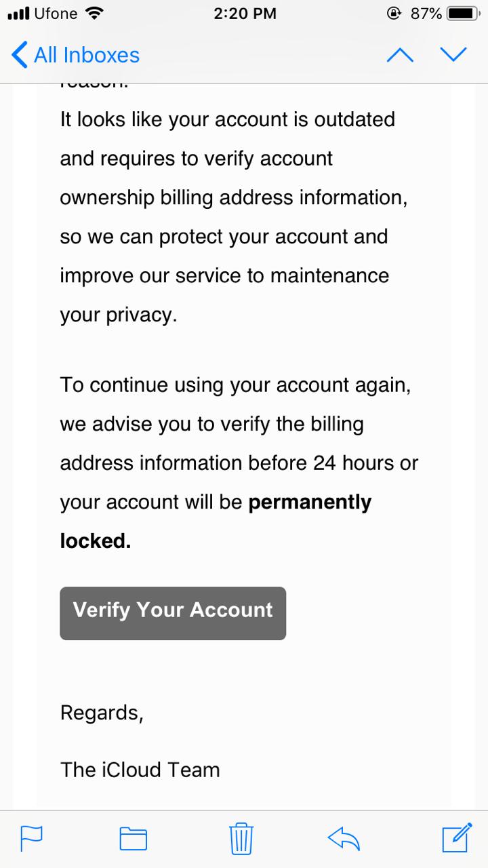This screenshot has height=868, width=488.
Task: Tap the rotation lock status icon
Action: click(393, 14)
